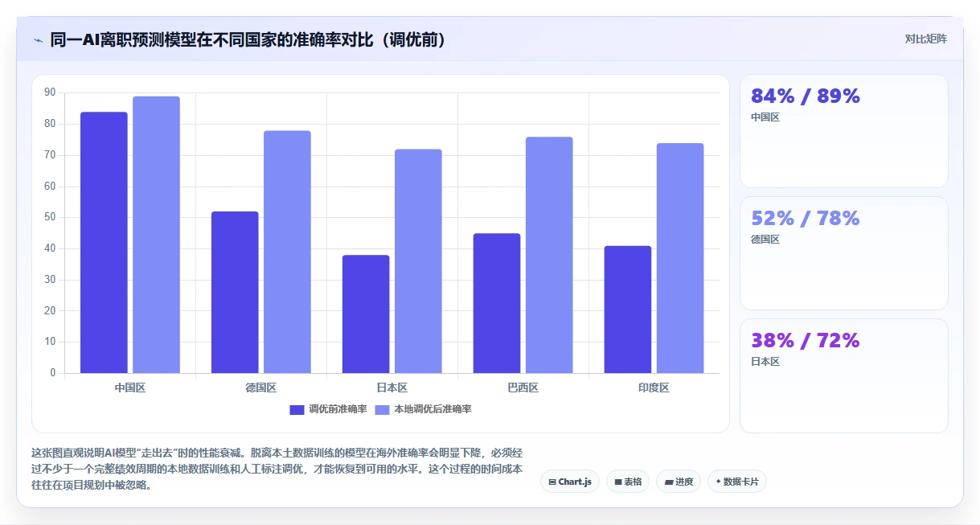
Task: Click the description paragraph starting 这张图直观说明
Action: pyautogui.click(x=277, y=469)
